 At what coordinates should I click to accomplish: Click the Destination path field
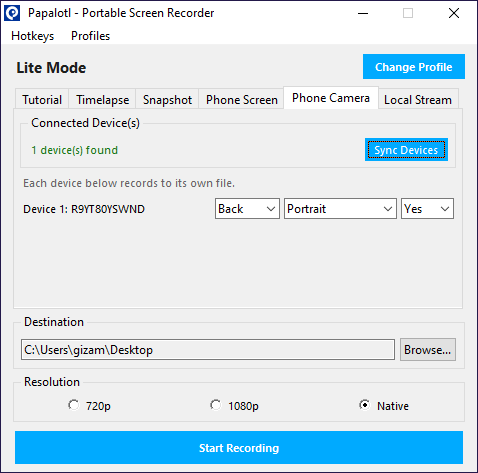208,350
